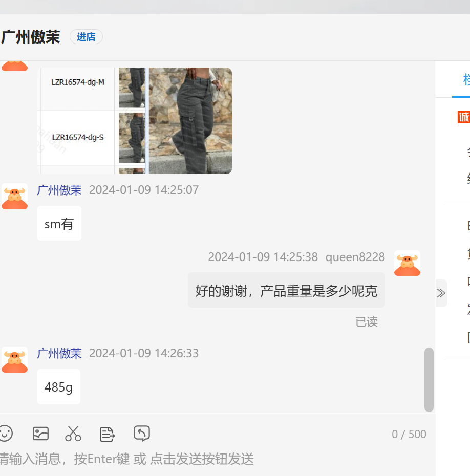Click the '好的谢谢，产品重量是多少呢克' message bubble
This screenshot has height=476, width=470.
[286, 291]
